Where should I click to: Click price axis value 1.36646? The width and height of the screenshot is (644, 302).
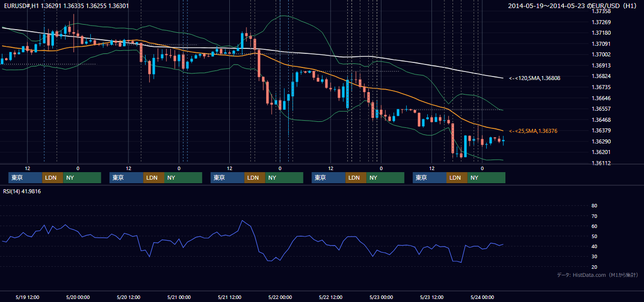(601, 98)
